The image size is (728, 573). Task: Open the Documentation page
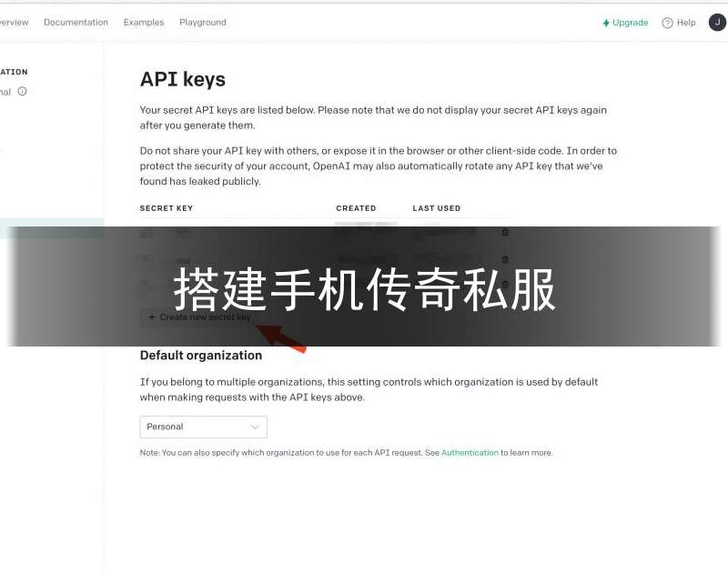click(76, 22)
